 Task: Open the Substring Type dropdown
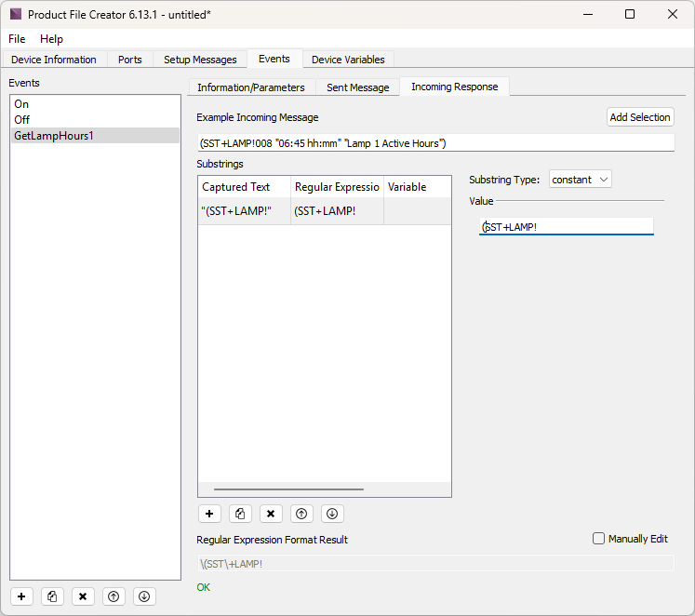pos(580,180)
